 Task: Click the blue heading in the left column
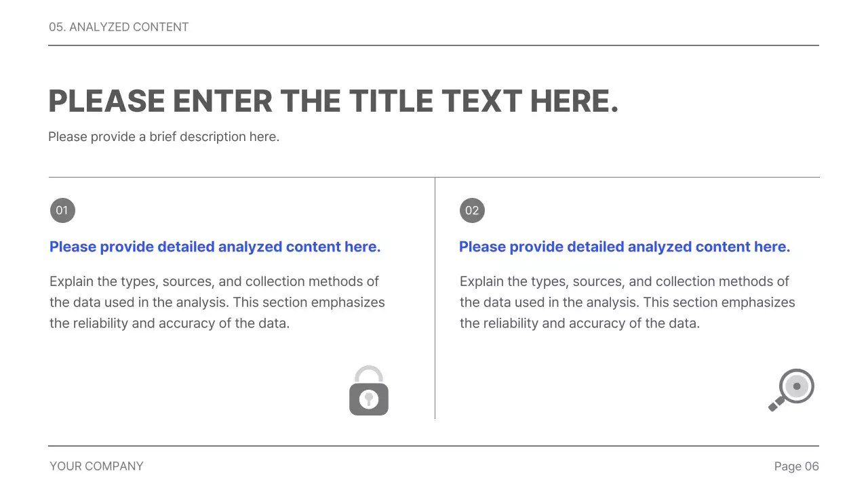215,247
